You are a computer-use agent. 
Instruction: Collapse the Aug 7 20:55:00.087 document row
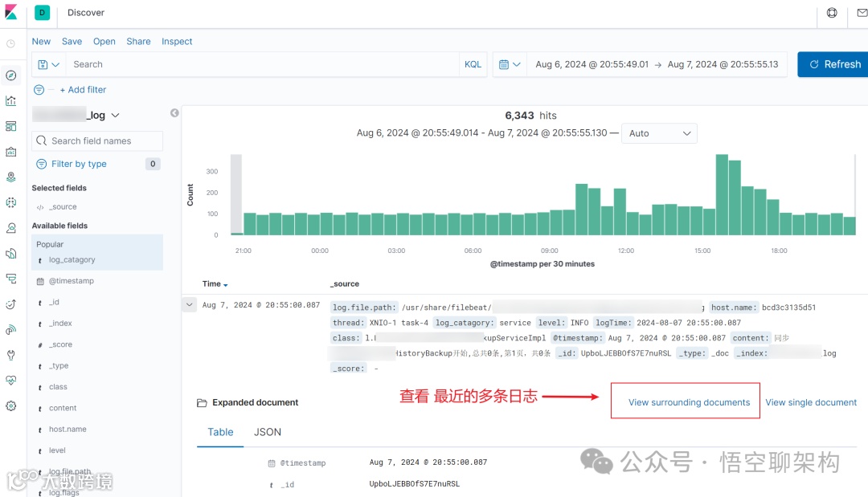tap(190, 304)
